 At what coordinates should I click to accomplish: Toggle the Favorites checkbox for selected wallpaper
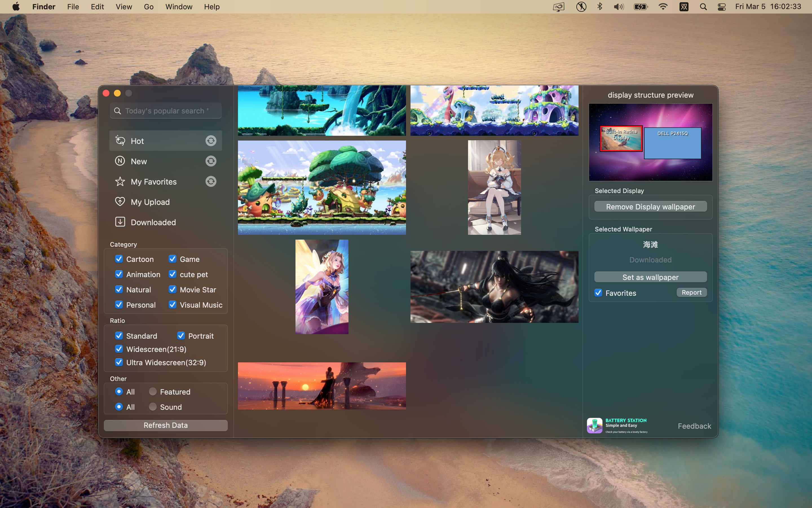[598, 293]
